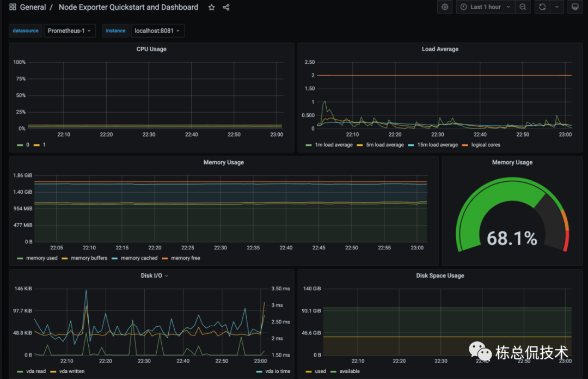The width and height of the screenshot is (588, 379).
Task: Open dashboard settings gear
Action: (x=445, y=7)
